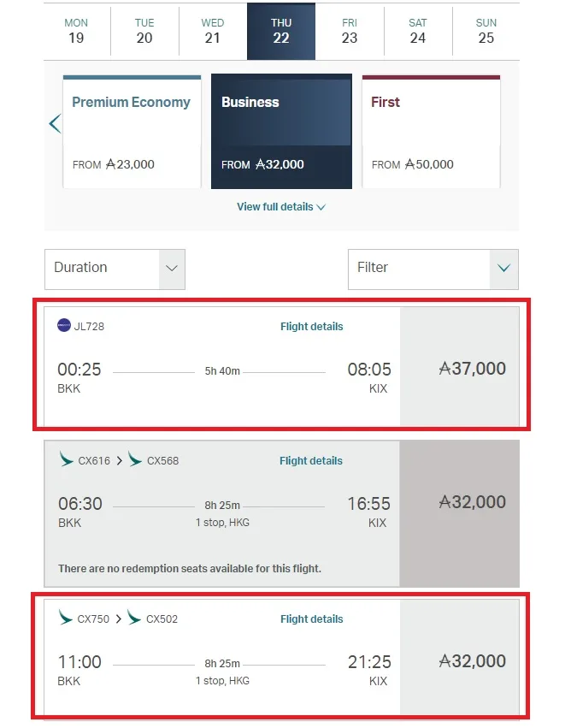Click the Cathay Pacific logo next to CX568
Screen dimensions: 571x728
coord(135,459)
